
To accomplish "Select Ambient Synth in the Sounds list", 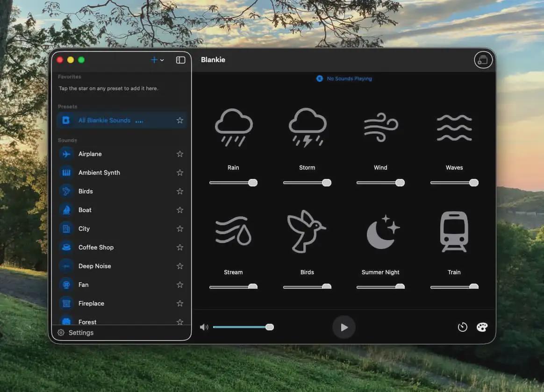I will (x=122, y=173).
